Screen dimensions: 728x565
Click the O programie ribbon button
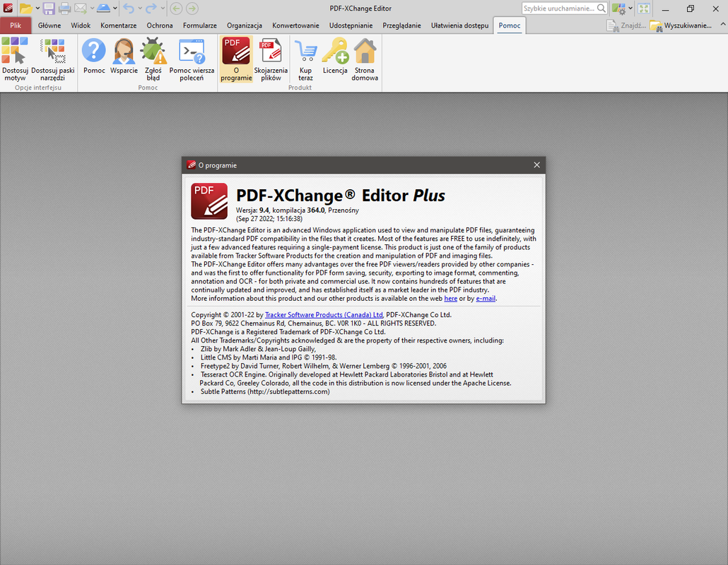[x=236, y=59]
